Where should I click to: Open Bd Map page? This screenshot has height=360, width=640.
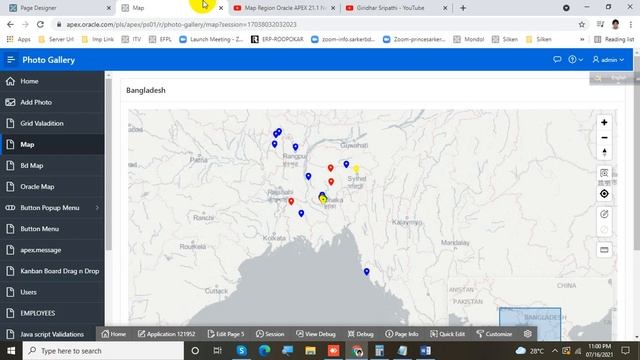click(x=52, y=166)
